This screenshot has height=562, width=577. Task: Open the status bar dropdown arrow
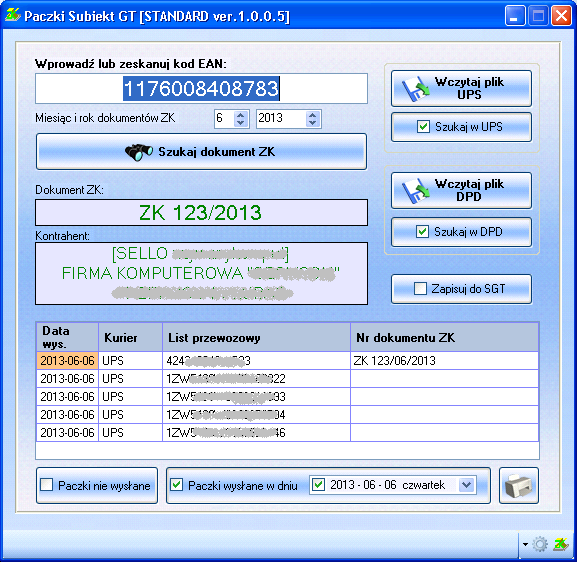click(x=525, y=544)
